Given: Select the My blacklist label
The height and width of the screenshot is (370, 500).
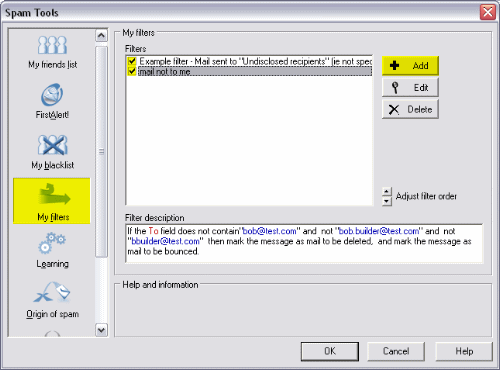Looking at the screenshot, I should coord(53,165).
